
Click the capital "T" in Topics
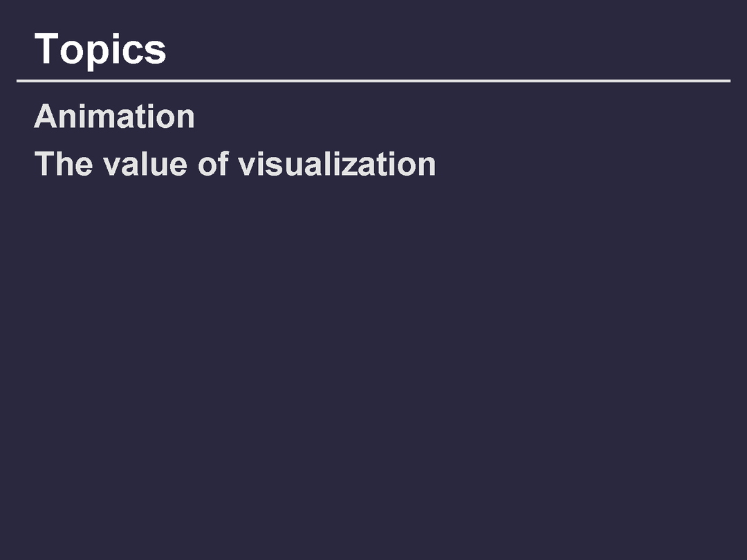click(46, 50)
